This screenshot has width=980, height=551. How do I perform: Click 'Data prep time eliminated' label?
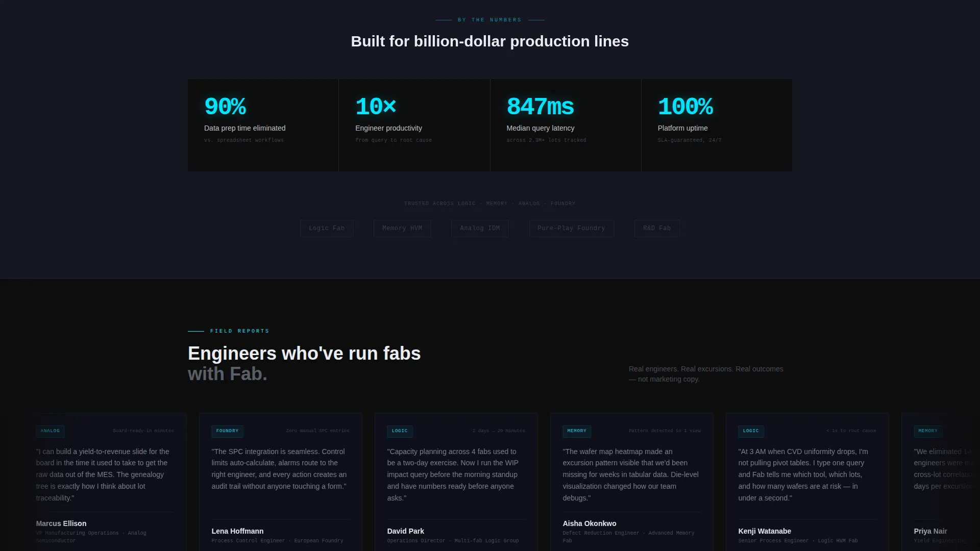pos(245,128)
